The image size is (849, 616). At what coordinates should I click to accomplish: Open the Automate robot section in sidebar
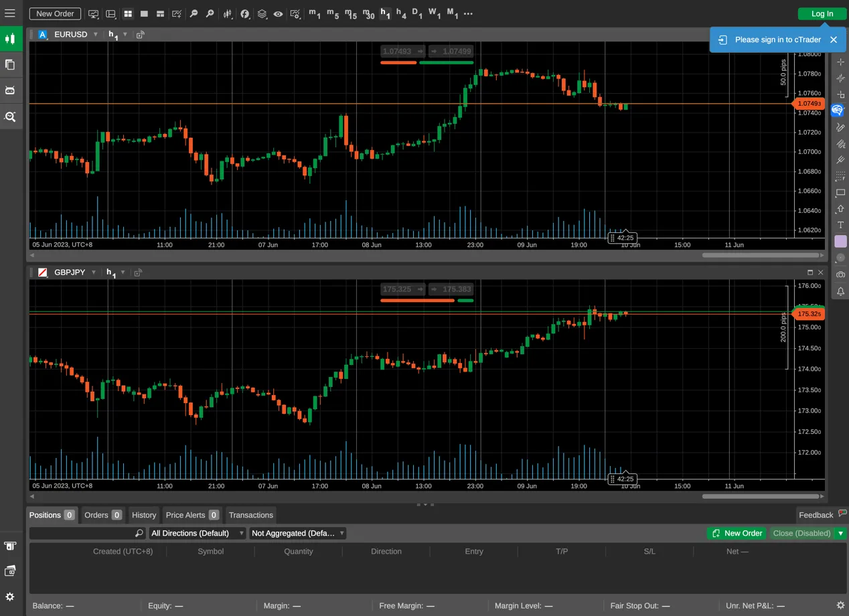10,90
